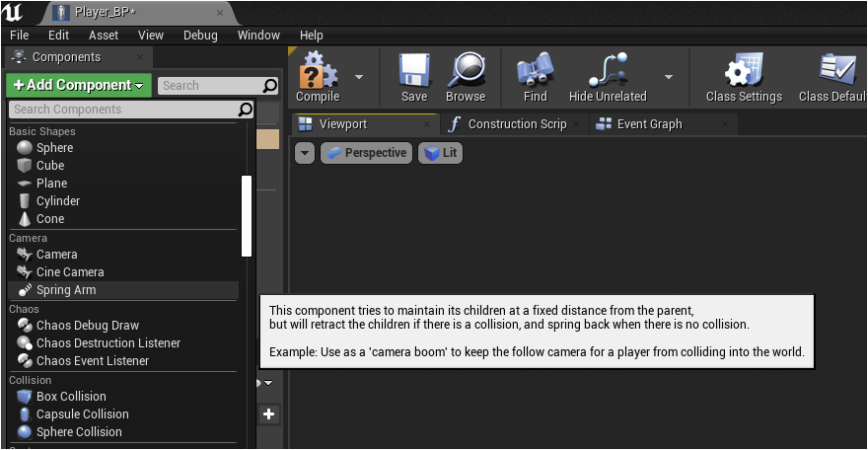Add a Plane basic shape

click(x=123, y=184)
